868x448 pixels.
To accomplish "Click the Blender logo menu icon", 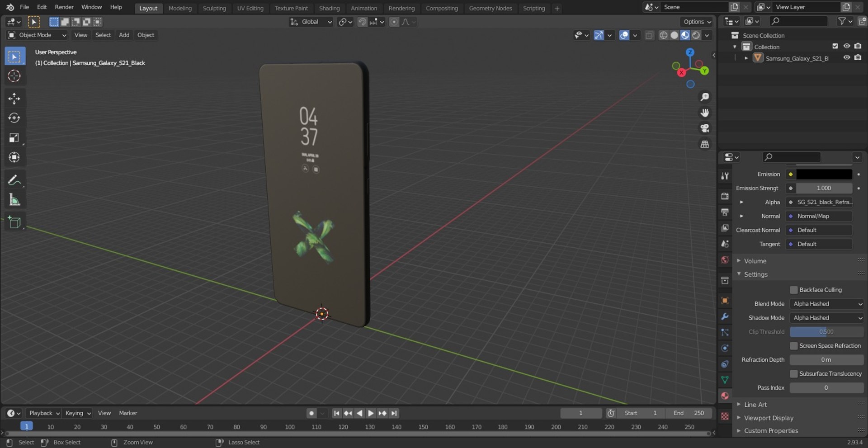I will pos(10,7).
